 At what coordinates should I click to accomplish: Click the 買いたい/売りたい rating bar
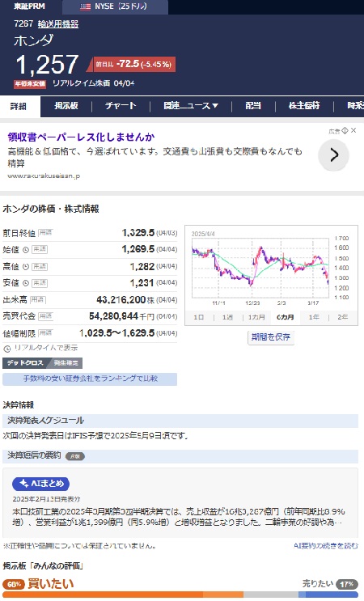pyautogui.click(x=180, y=595)
